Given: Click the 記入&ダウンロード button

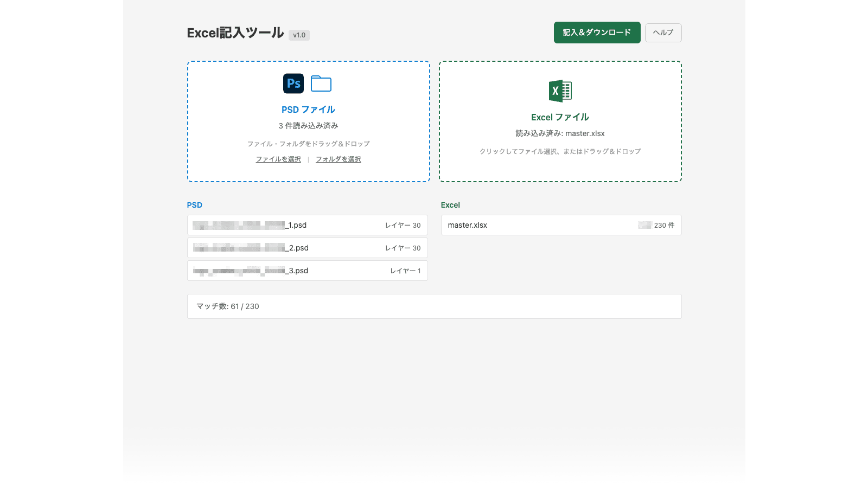Looking at the screenshot, I should [x=597, y=33].
